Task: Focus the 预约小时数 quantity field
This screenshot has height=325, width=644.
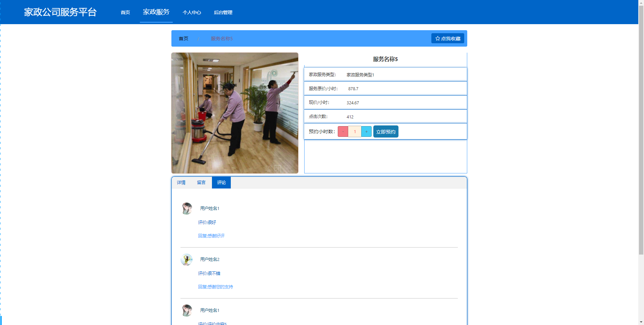Action: click(355, 131)
